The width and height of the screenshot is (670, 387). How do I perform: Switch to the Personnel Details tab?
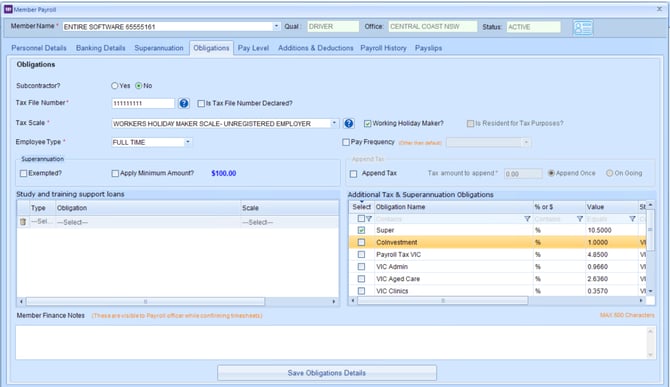point(39,48)
